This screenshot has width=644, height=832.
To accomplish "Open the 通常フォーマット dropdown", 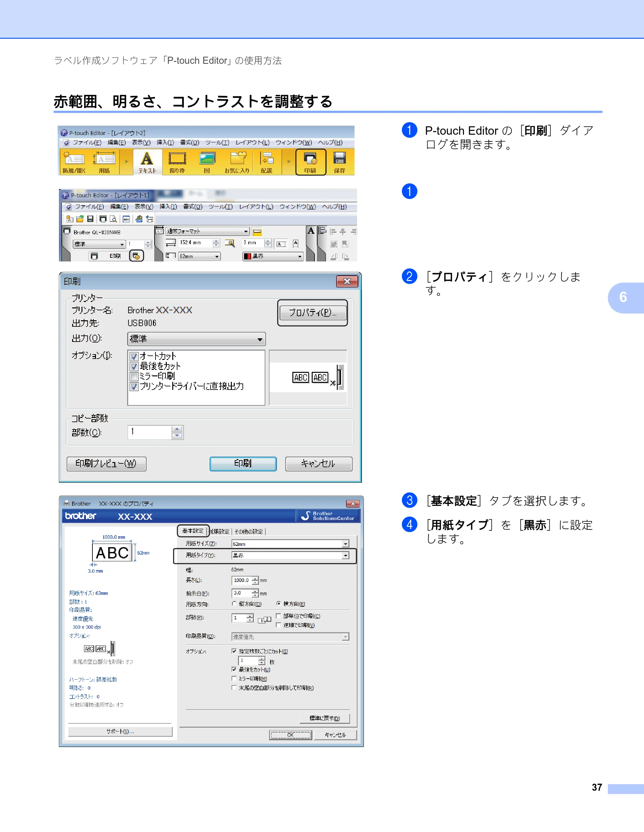I will 207,231.
